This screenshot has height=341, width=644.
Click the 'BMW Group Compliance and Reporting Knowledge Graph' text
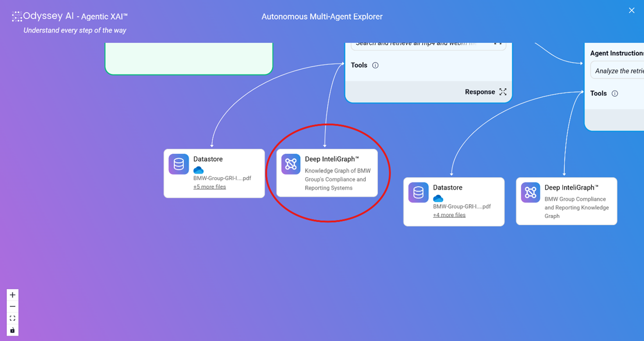(577, 208)
